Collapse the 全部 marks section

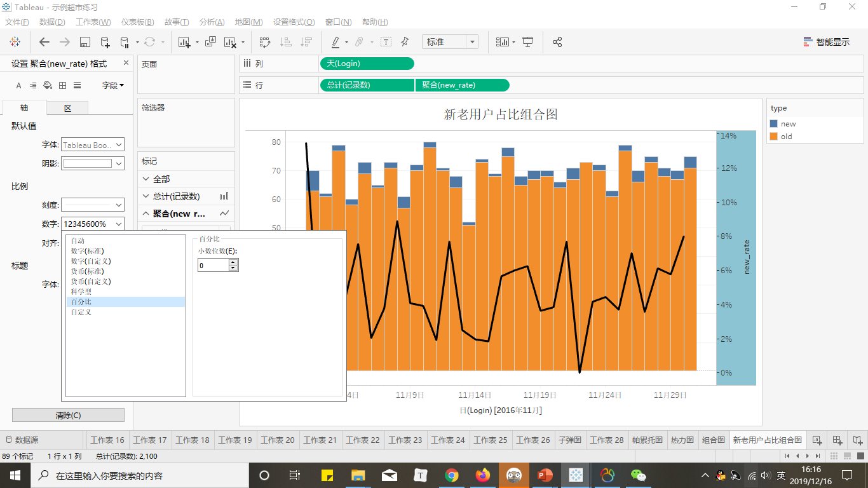tap(146, 179)
